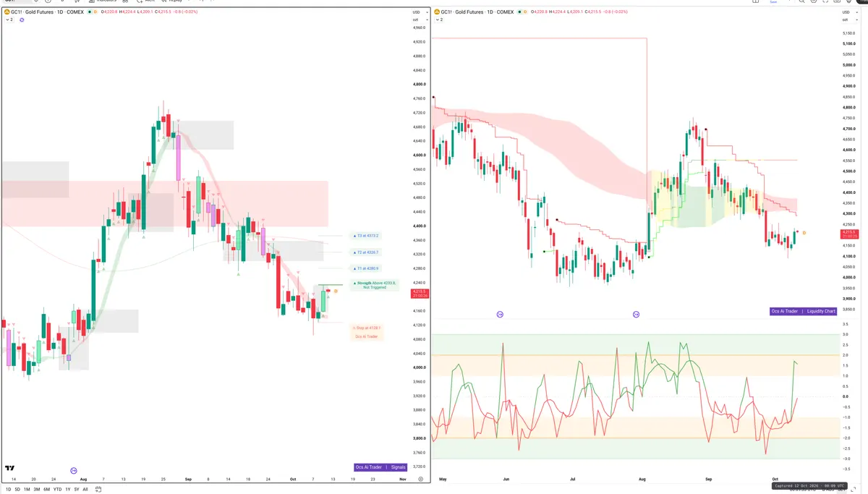Choose the 1M time range

[x=27, y=489]
